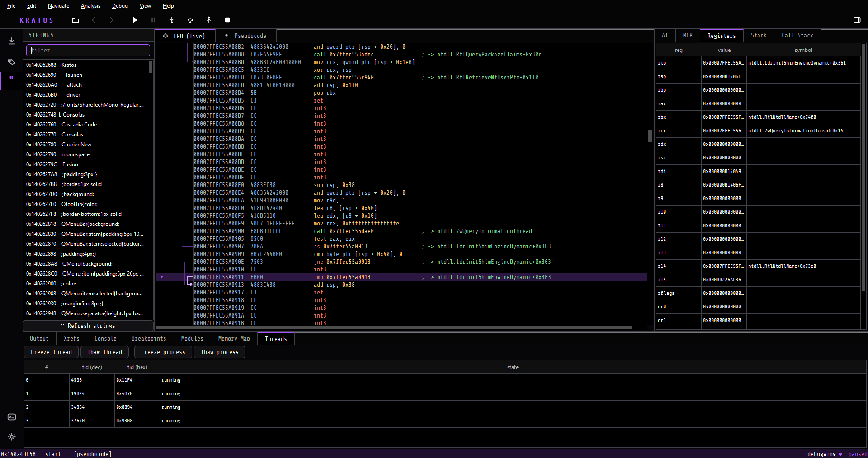Screen dimensions: 868x458
Task: Click the disassembly vertical scrollbar thumb
Action: coord(650,136)
